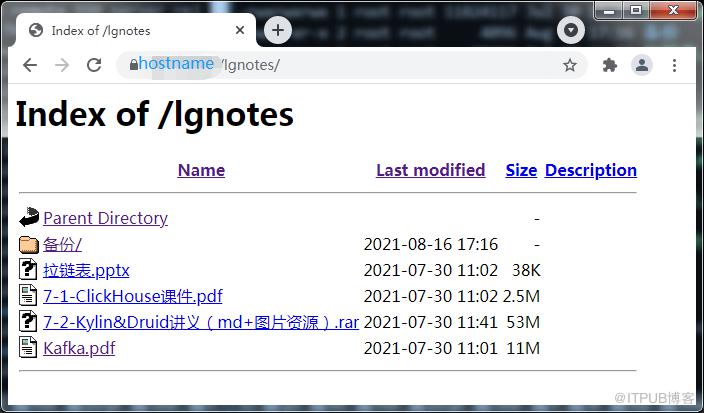Select the Index of /lgnotes tab
704x413 pixels.
point(136,31)
